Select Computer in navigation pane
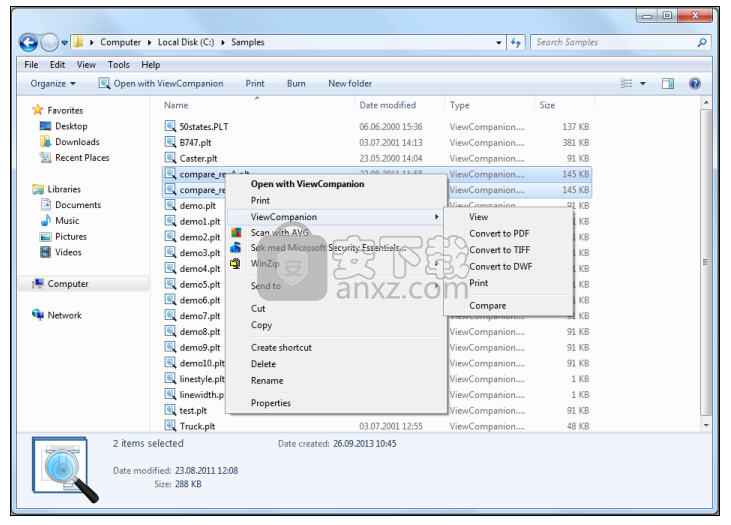The width and height of the screenshot is (731, 525). point(68,284)
